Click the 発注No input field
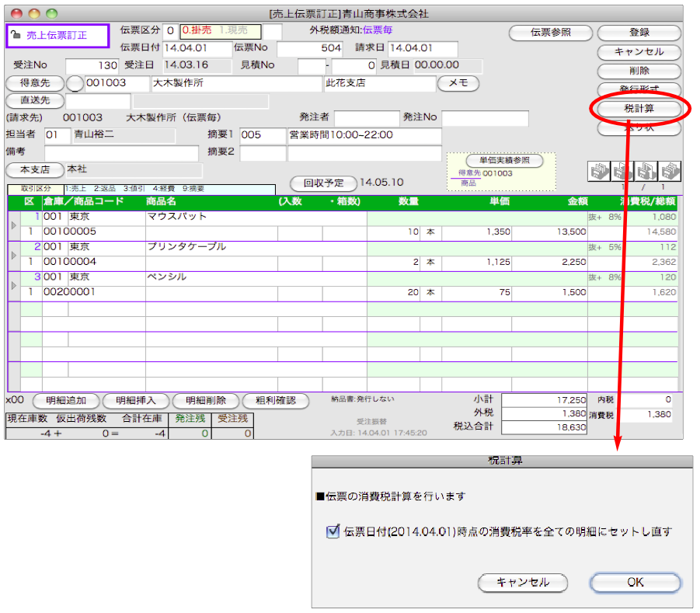Viewport: 700px width, 613px height. point(485,118)
